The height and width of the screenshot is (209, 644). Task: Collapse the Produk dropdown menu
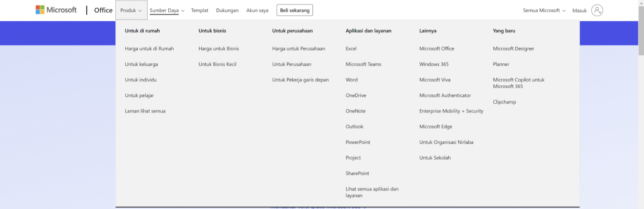(x=131, y=10)
